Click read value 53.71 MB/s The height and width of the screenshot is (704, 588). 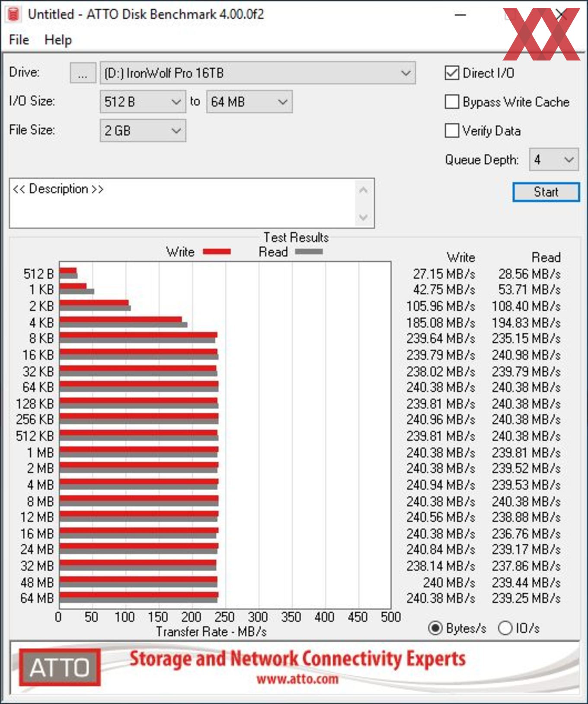[x=530, y=289]
